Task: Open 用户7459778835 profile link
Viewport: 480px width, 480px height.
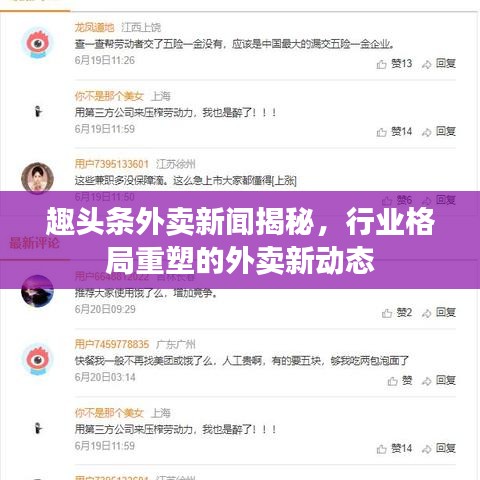Action: pyautogui.click(x=112, y=344)
